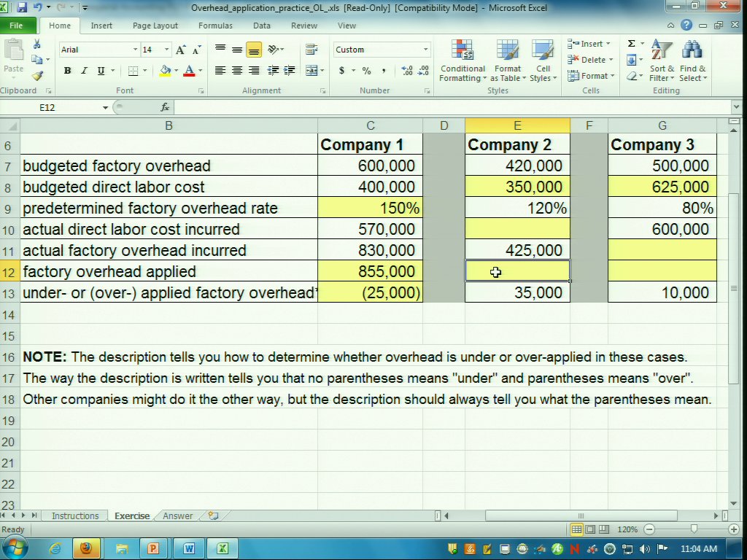Click the Cut scissors icon
Viewport: 747px width, 560px height.
(x=36, y=45)
